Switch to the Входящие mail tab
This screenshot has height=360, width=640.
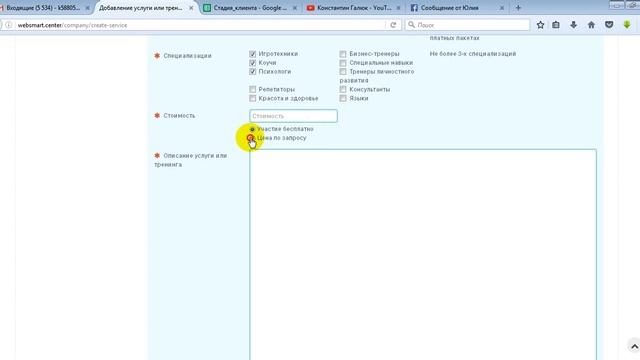pyautogui.click(x=44, y=8)
